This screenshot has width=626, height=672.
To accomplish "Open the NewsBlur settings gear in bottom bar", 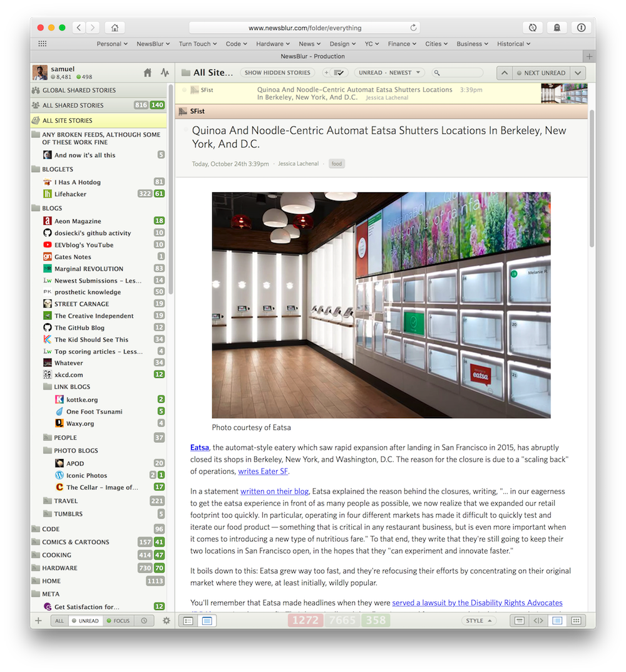I will 166,620.
